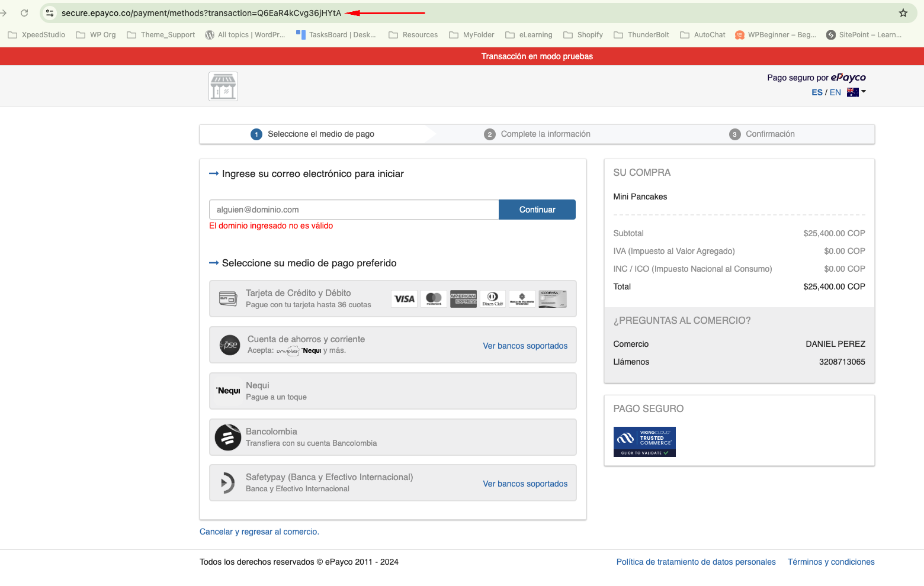
Task: Click the Banco de Occidente card logo
Action: (522, 299)
